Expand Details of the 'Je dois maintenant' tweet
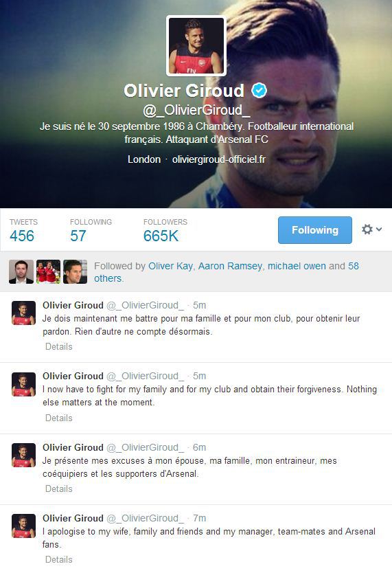392x573 pixels. coord(59,346)
